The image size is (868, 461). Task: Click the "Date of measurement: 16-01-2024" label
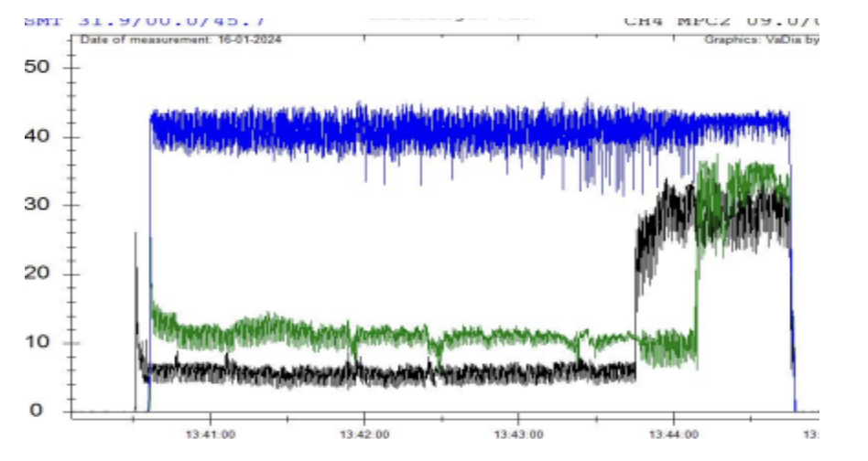click(x=181, y=40)
